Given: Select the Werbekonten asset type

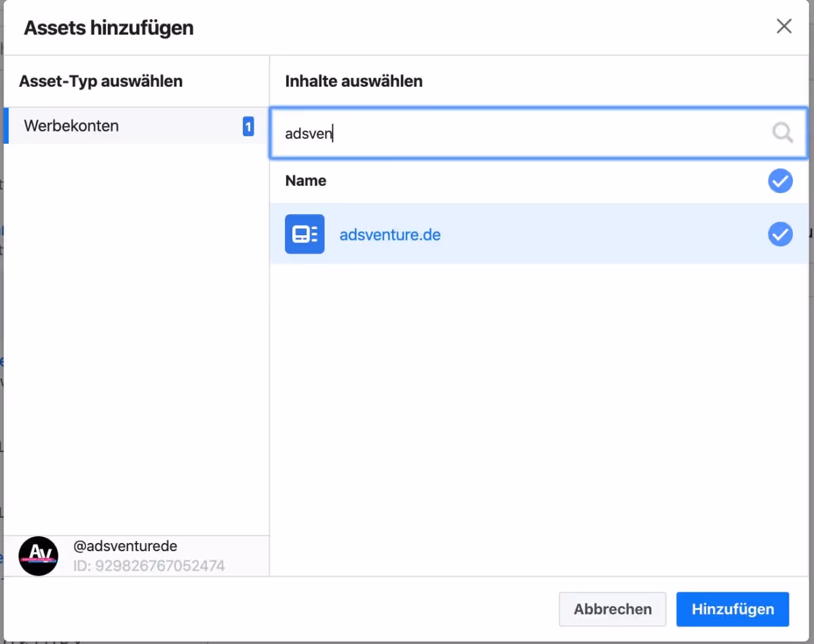Looking at the screenshot, I should pos(136,126).
